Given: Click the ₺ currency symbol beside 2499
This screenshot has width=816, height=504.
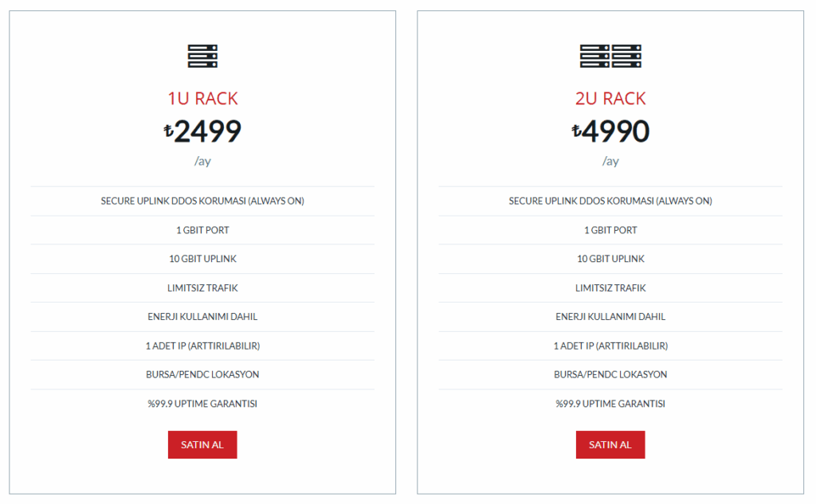Looking at the screenshot, I should pyautogui.click(x=169, y=132).
